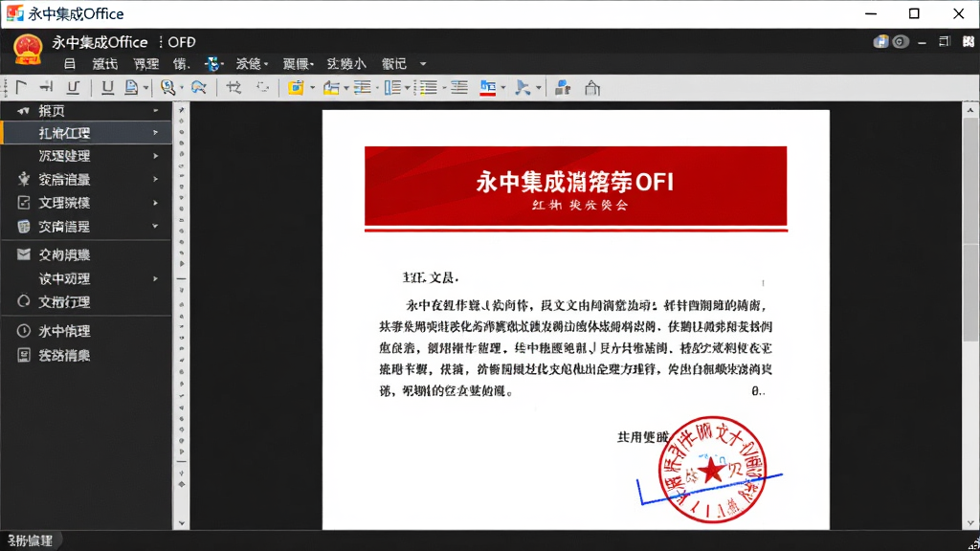Click the bulleted list lines icon

(x=428, y=87)
